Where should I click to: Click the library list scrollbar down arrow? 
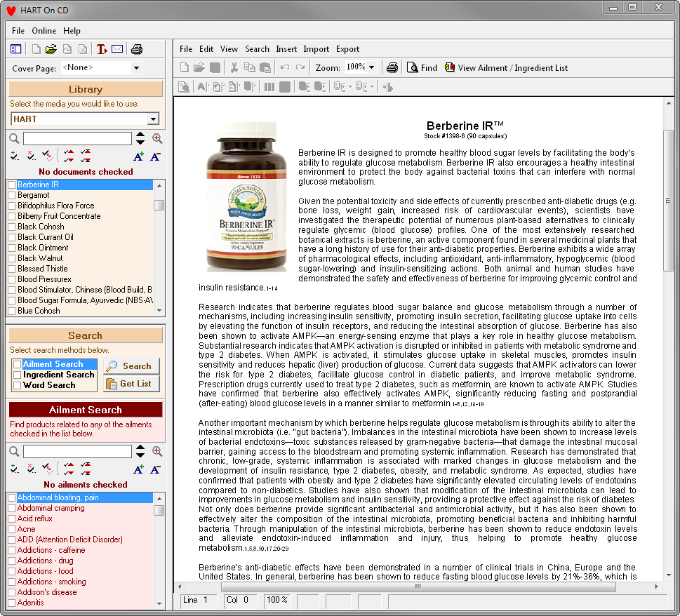tap(159, 310)
